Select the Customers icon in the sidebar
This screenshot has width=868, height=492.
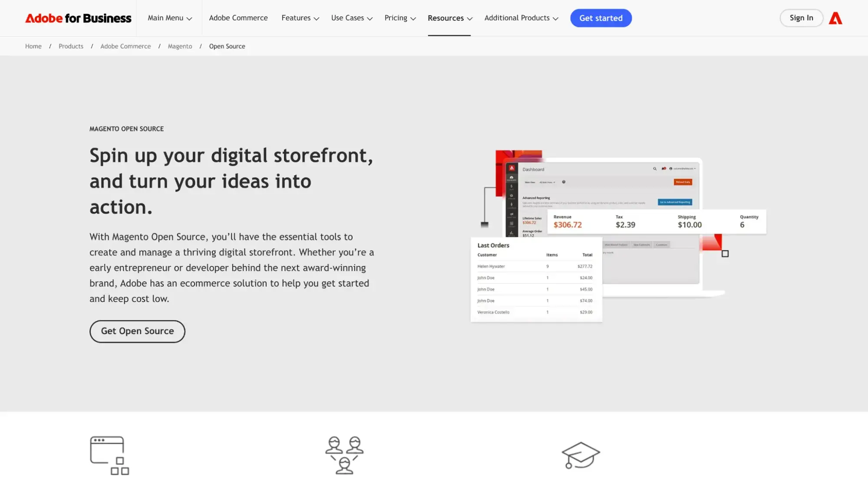click(x=512, y=204)
